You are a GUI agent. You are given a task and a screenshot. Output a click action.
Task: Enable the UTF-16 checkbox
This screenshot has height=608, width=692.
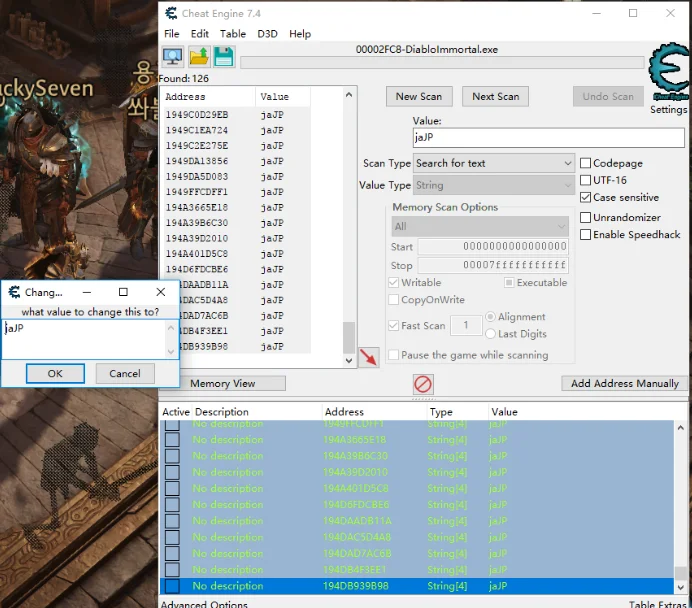click(x=586, y=180)
